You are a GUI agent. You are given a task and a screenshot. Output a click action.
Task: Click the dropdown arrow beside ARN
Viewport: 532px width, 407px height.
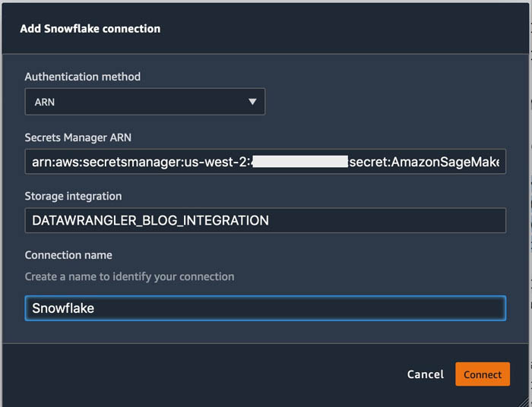click(252, 102)
